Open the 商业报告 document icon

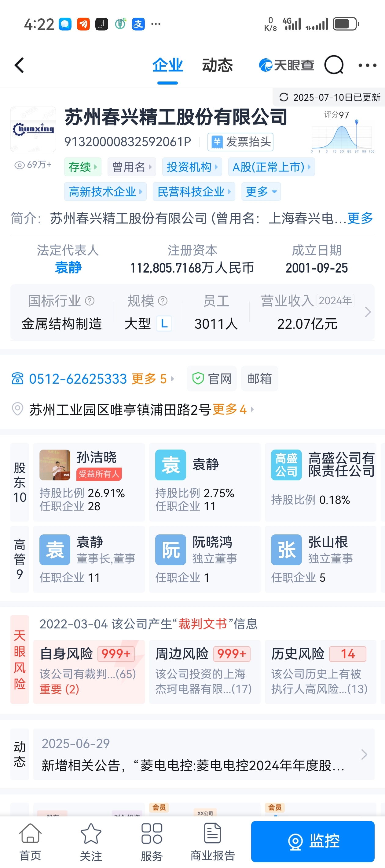[213, 841]
